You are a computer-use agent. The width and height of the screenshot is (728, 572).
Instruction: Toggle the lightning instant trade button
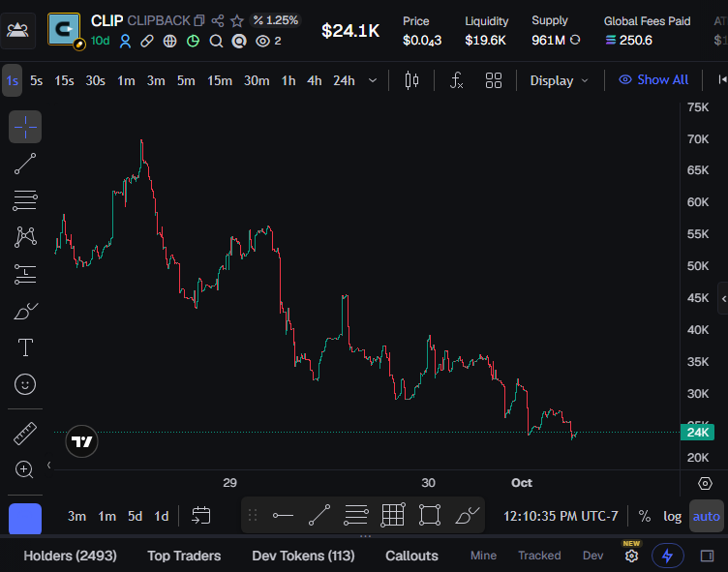click(668, 556)
